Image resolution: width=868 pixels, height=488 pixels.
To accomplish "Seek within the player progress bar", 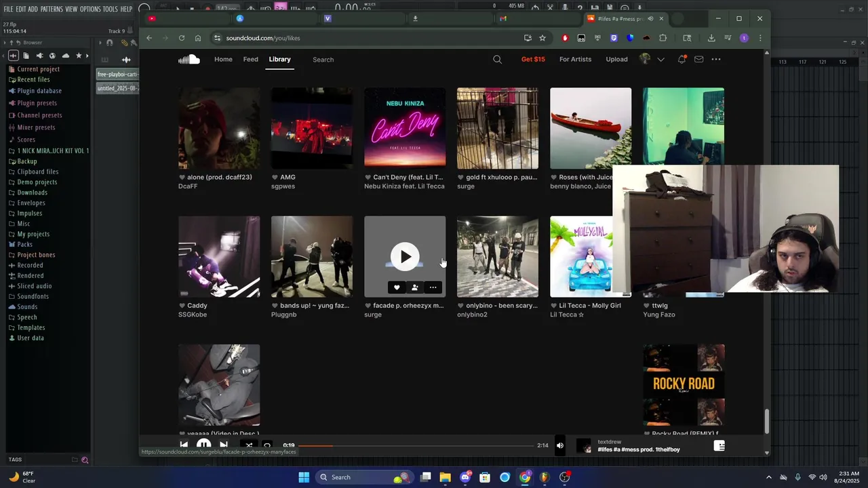I will click(x=416, y=445).
